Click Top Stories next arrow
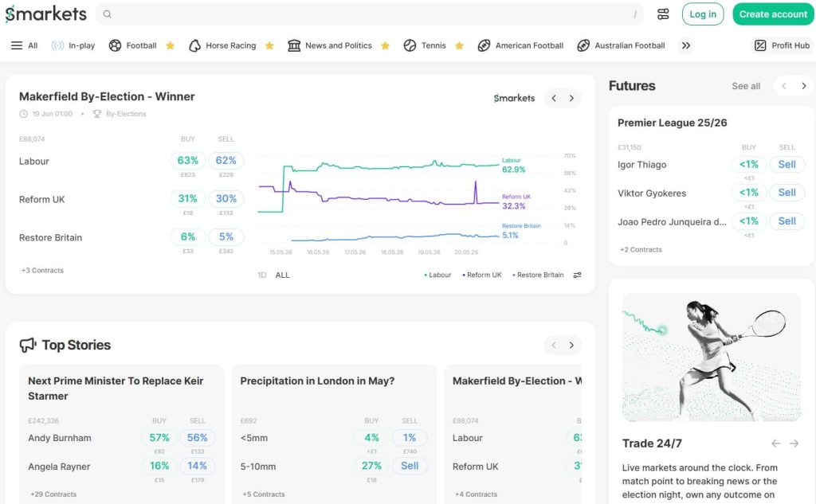The image size is (816, 504). (x=571, y=346)
